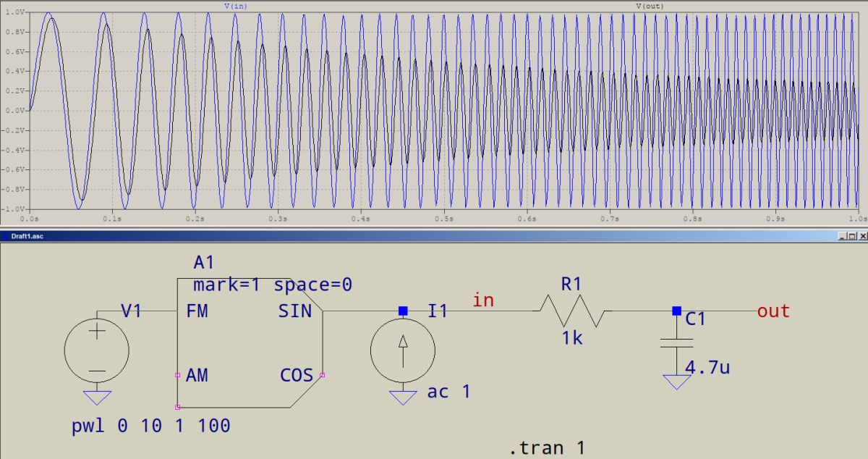This screenshot has width=868, height=459.
Task: Click the 0.5s time axis label
Action: click(x=443, y=218)
